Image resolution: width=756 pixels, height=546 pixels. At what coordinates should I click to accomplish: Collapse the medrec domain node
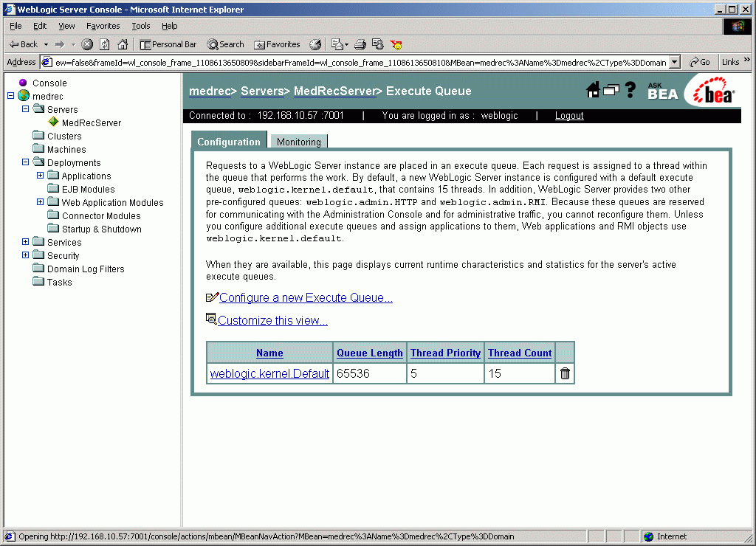click(x=10, y=96)
